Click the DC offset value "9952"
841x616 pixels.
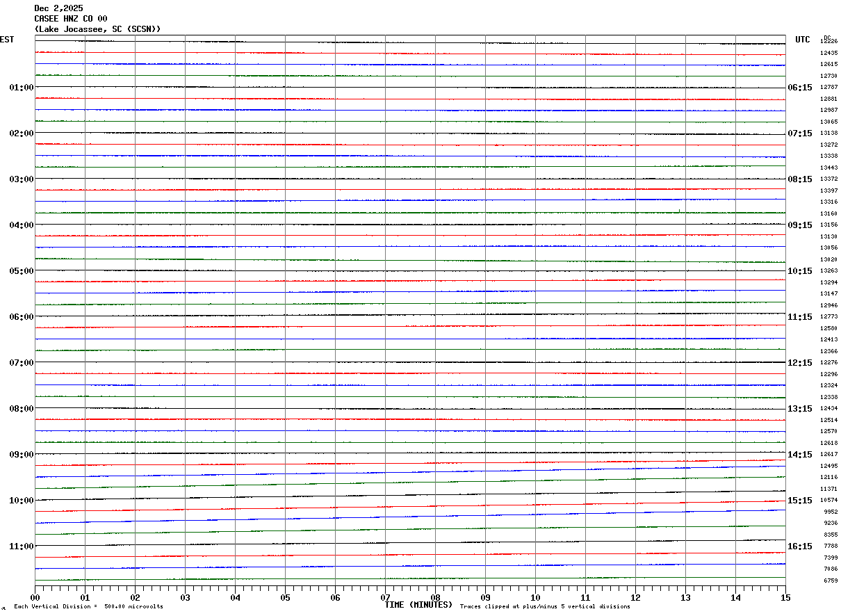(831, 512)
